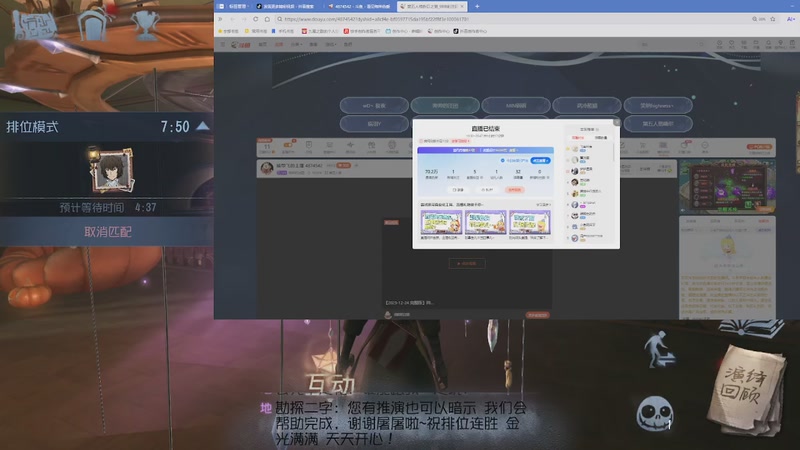Screen dimensions: 800x450
Task: Select the wD~ streamer pill button
Action: [374, 106]
